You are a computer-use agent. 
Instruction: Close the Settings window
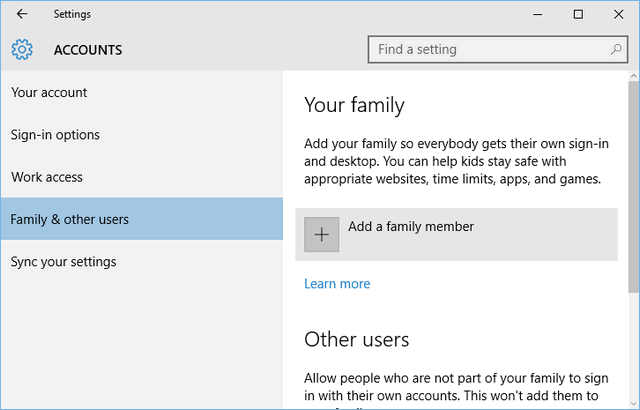618,14
